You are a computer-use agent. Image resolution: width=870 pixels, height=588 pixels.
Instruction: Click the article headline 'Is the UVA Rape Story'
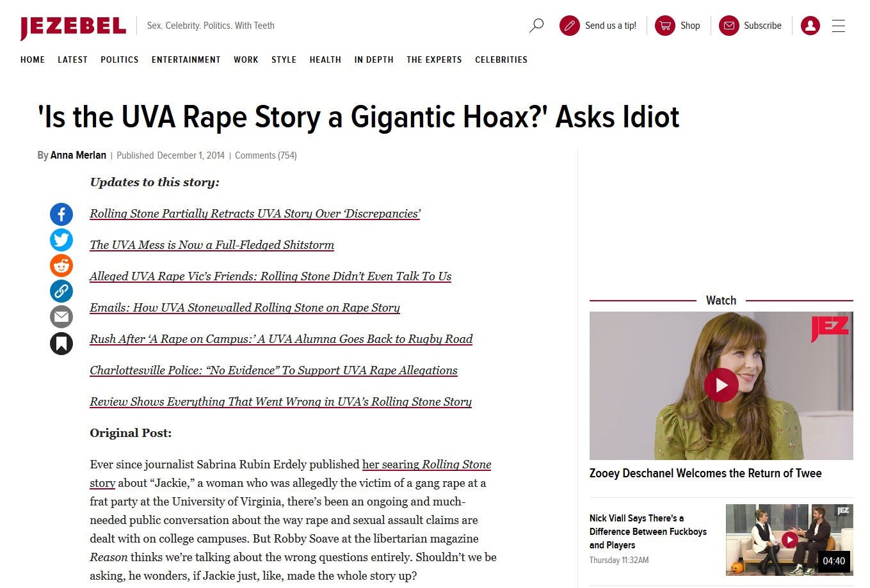pos(358,117)
